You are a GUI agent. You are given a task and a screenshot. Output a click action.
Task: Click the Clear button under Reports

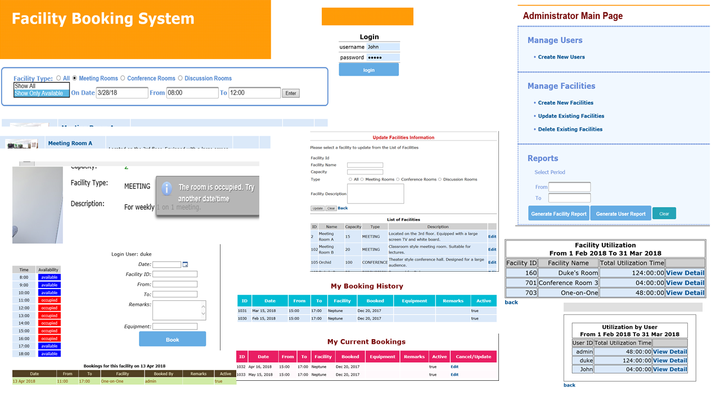coord(664,214)
